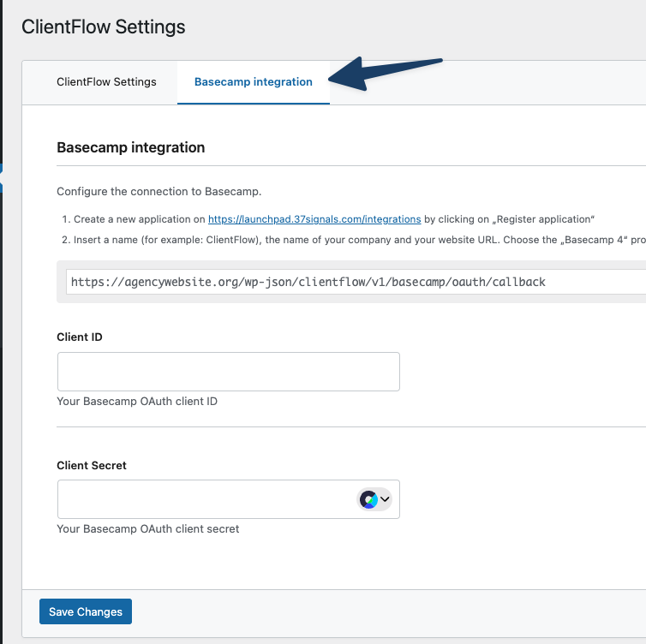Viewport: 646px width, 644px height.
Task: Click the 'Your Basecamp OAuth client ID' hint
Action: [x=137, y=401]
